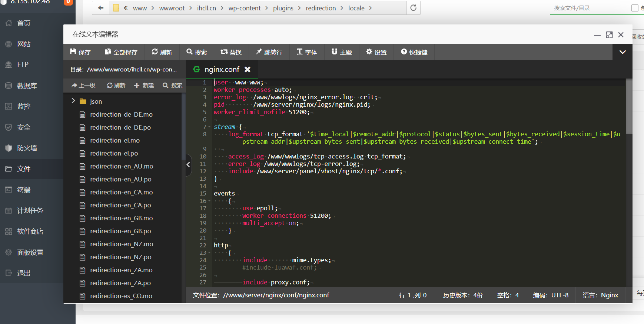The image size is (644, 324).
Task: Show the 快捷键 shortcuts help
Action: click(x=414, y=52)
